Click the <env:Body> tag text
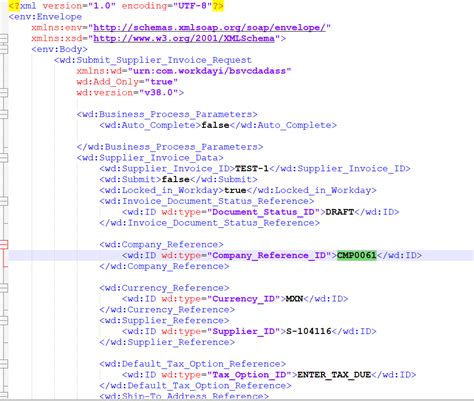 59,49
